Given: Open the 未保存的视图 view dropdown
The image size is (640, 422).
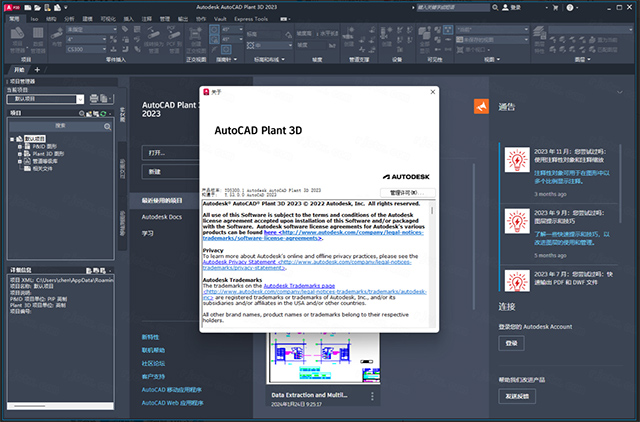Looking at the screenshot, I should point(492,40).
